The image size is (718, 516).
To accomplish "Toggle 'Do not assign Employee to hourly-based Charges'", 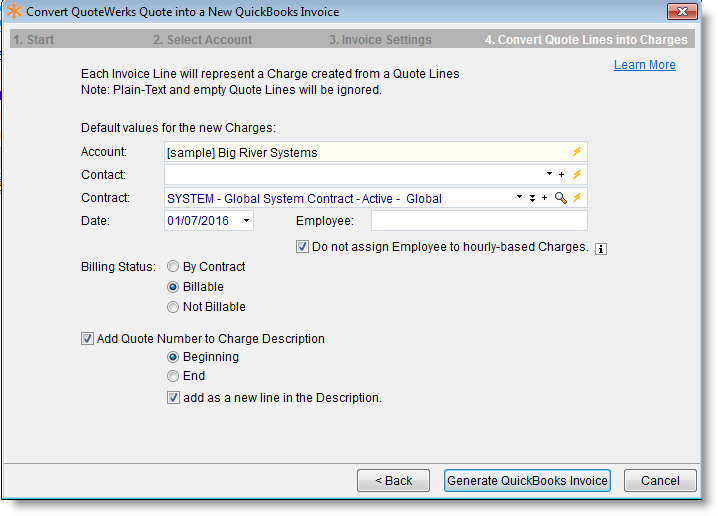I will (x=303, y=246).
